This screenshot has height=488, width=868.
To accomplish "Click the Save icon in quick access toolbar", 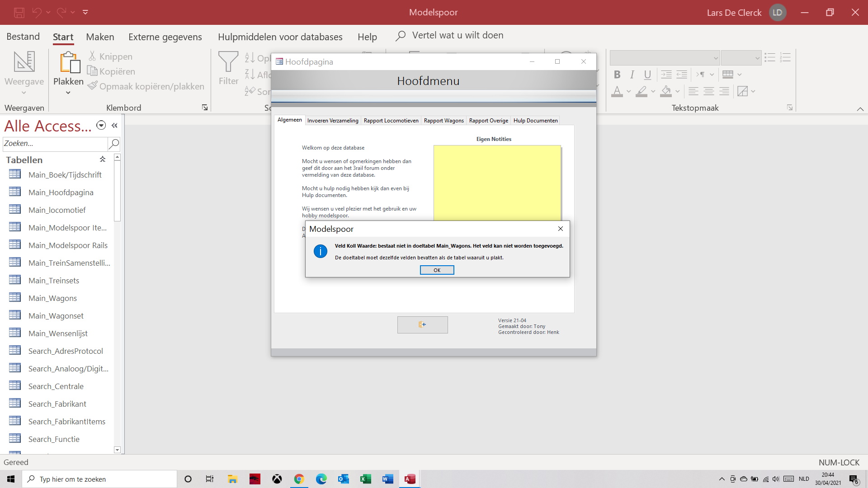I will 19,13.
